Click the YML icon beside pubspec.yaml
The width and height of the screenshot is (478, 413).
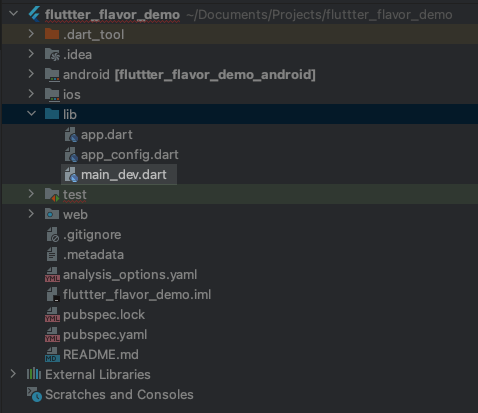(x=52, y=335)
